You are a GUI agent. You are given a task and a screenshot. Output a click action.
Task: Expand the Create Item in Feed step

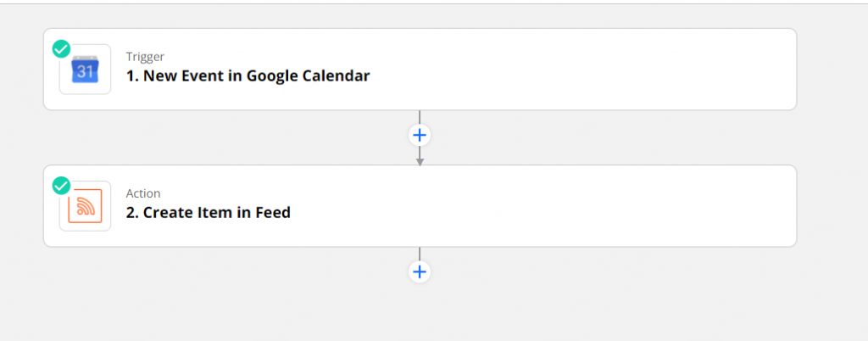click(420, 206)
